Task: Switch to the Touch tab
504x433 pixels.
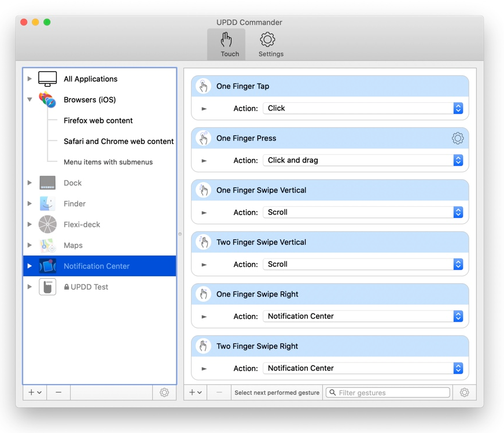Action: (x=226, y=45)
